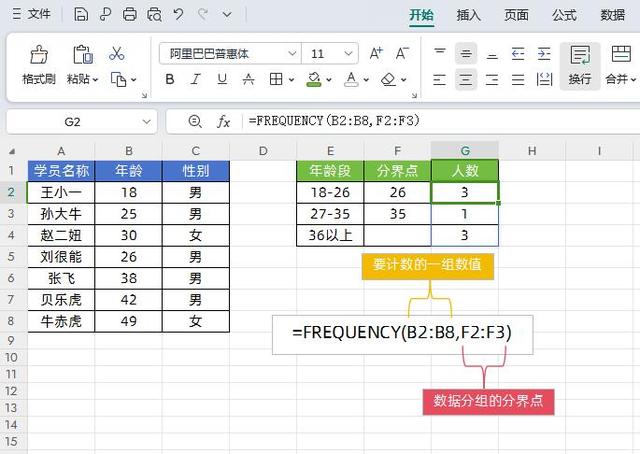640x454 pixels.
Task: Toggle middle vertical alignment
Action: [466, 53]
